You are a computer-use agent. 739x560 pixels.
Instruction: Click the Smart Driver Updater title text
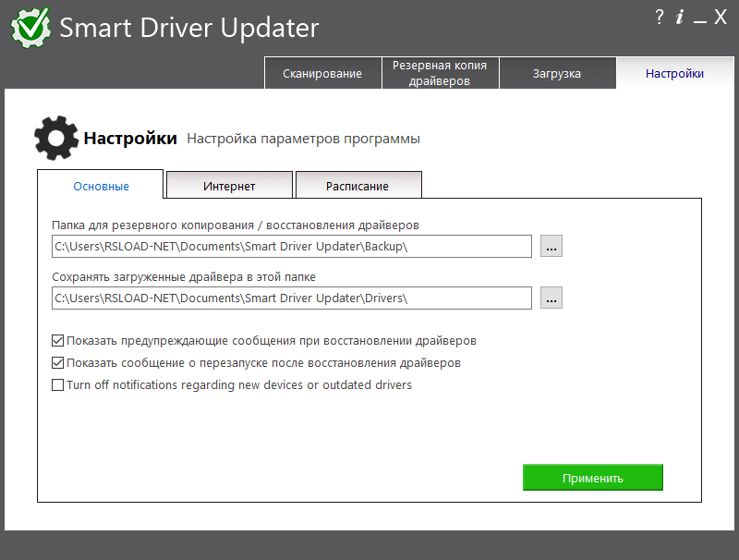point(189,28)
